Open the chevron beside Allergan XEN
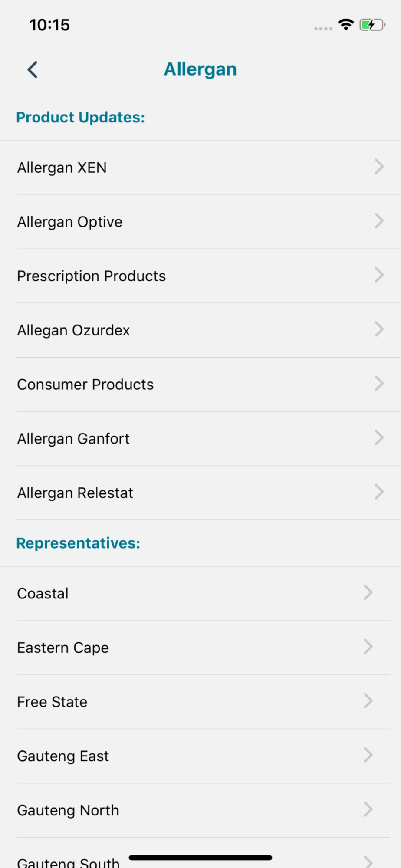The image size is (401, 868). coord(379,167)
